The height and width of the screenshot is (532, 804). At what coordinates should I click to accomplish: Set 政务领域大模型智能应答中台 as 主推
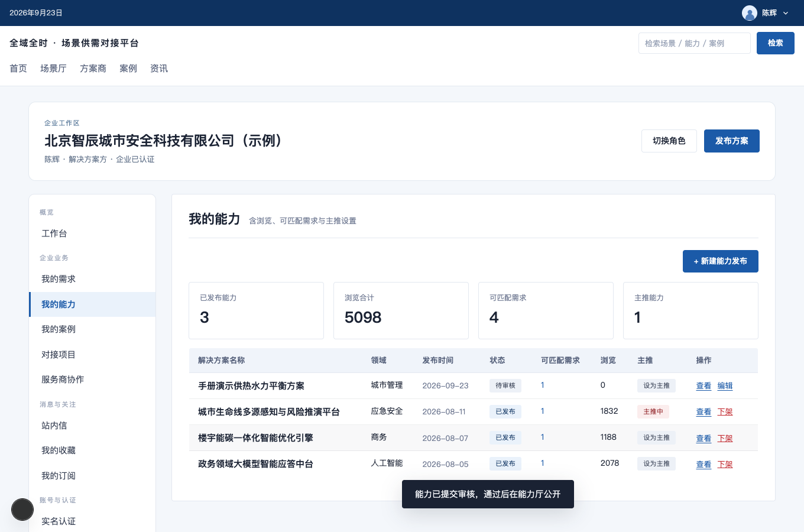[656, 463]
